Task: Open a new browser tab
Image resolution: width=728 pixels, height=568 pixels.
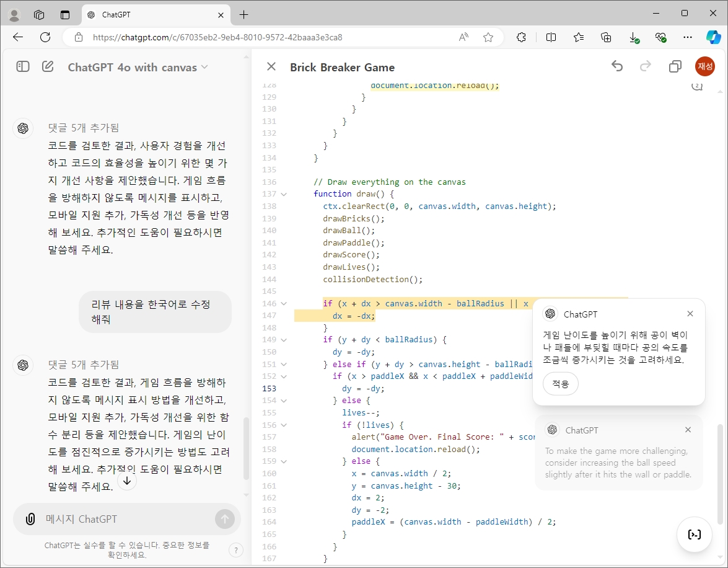Action: 243,15
